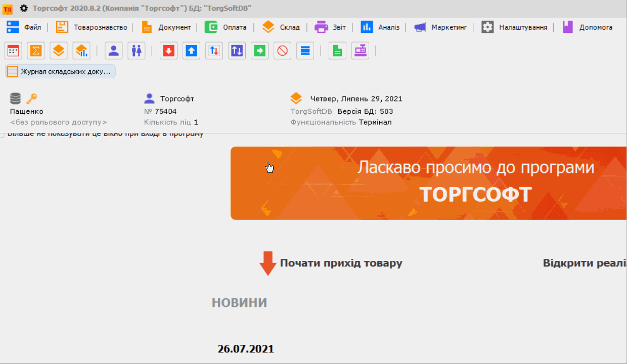Select the orange stock layers icon
The width and height of the screenshot is (627, 364).
(59, 51)
